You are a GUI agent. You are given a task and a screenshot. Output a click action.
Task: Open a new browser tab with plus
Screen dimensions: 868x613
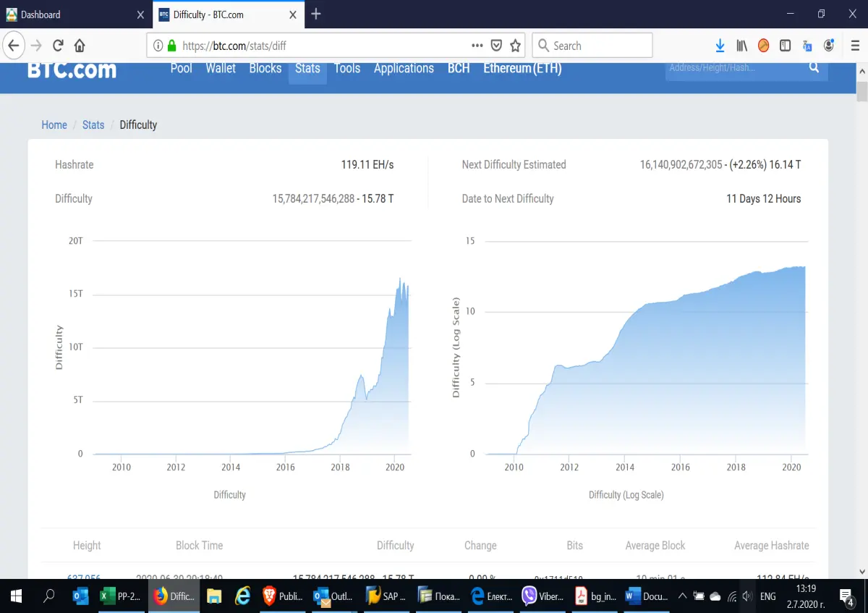point(316,14)
